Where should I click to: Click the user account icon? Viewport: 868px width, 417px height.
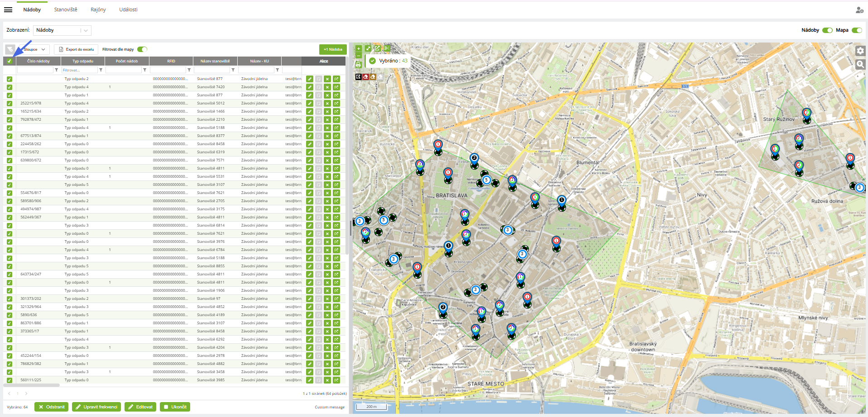[859, 10]
